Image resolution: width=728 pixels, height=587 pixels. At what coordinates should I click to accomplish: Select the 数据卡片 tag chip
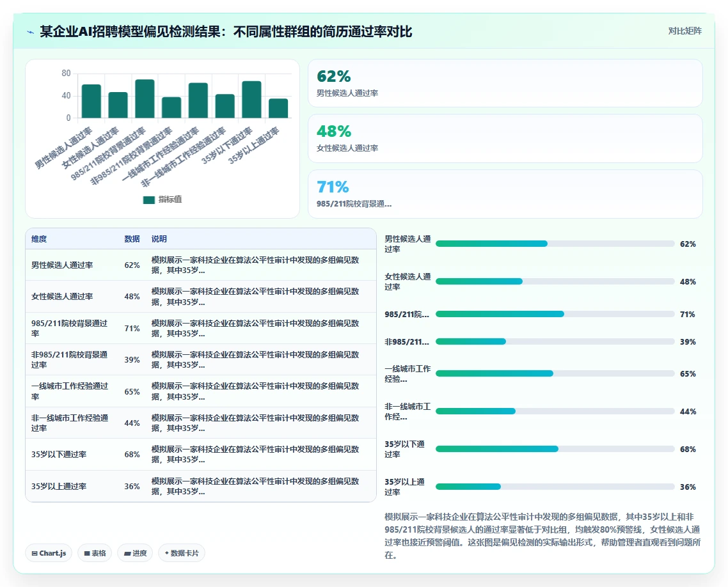click(x=182, y=553)
